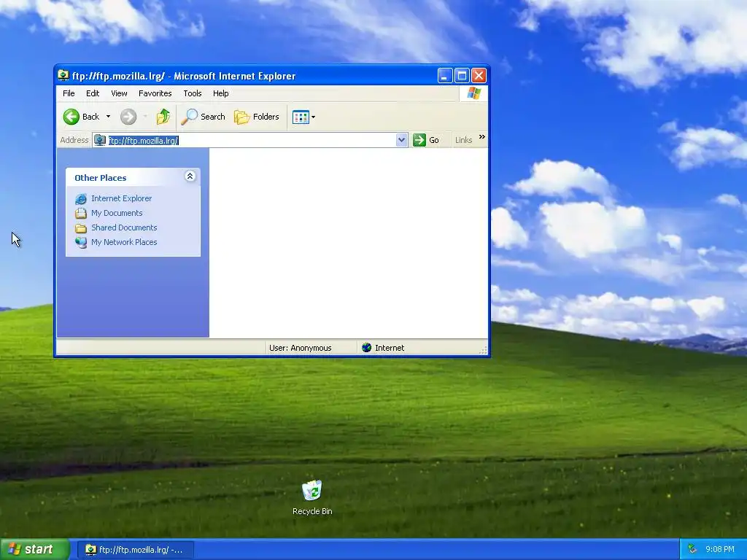Open the My Network Places link

click(124, 242)
